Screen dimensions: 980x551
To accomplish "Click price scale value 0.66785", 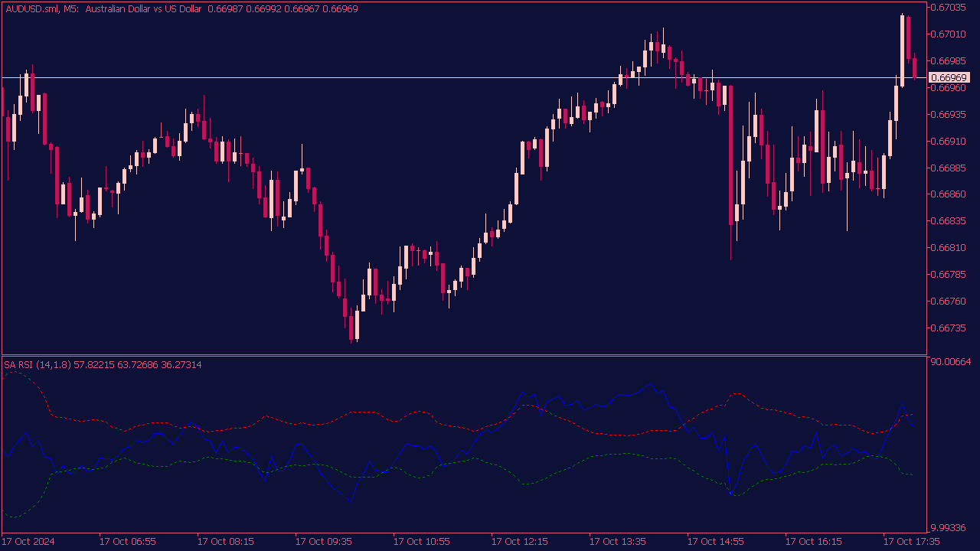I will [x=949, y=274].
